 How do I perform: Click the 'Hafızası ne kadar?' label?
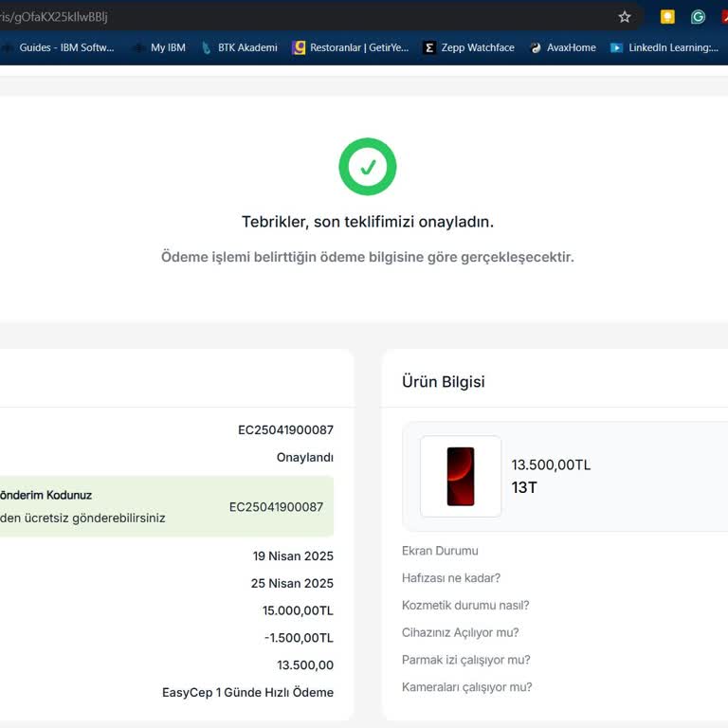pyautogui.click(x=451, y=578)
